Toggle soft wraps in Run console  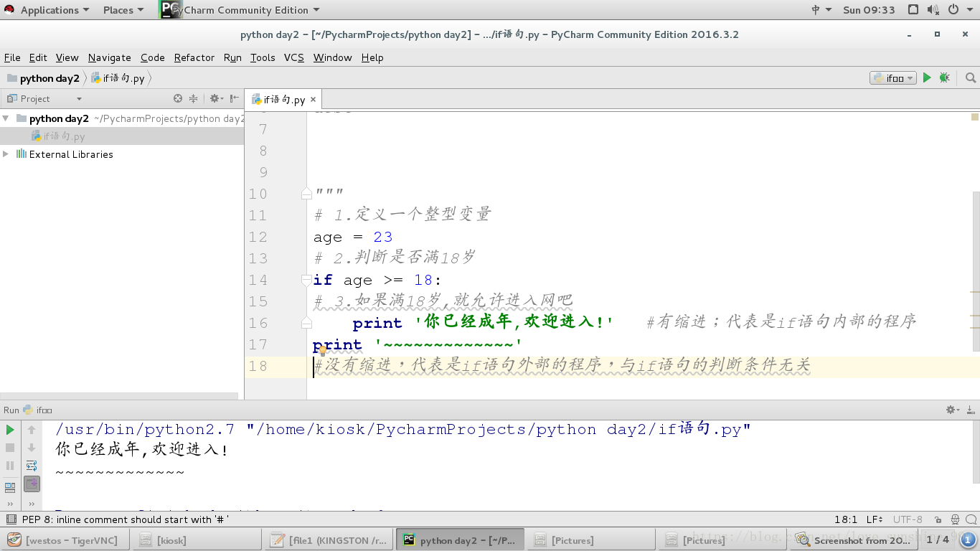point(32,466)
